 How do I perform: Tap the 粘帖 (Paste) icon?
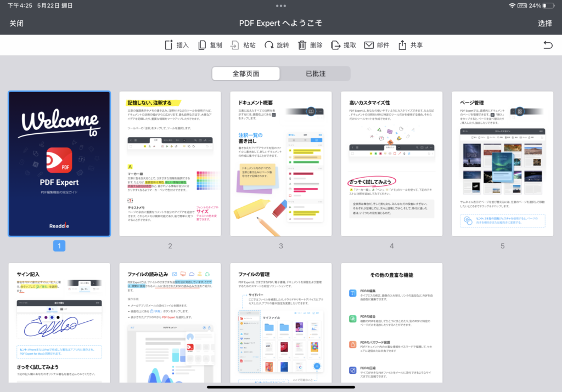235,45
